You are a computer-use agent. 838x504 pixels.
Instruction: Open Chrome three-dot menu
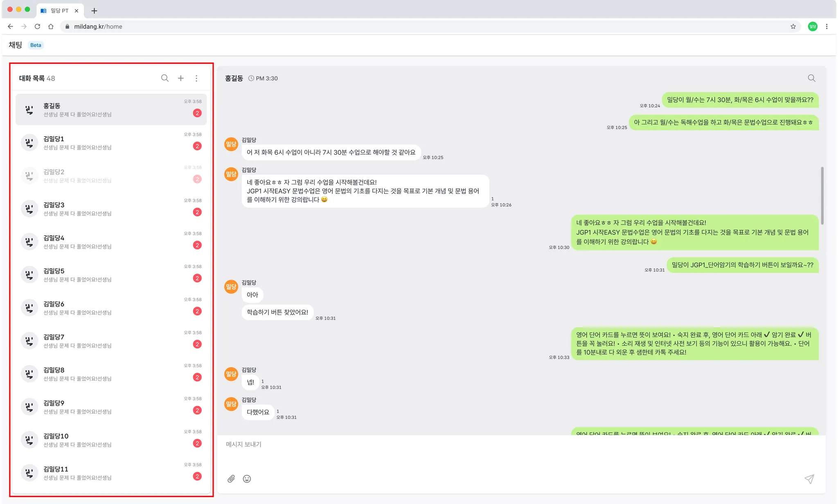(x=827, y=27)
